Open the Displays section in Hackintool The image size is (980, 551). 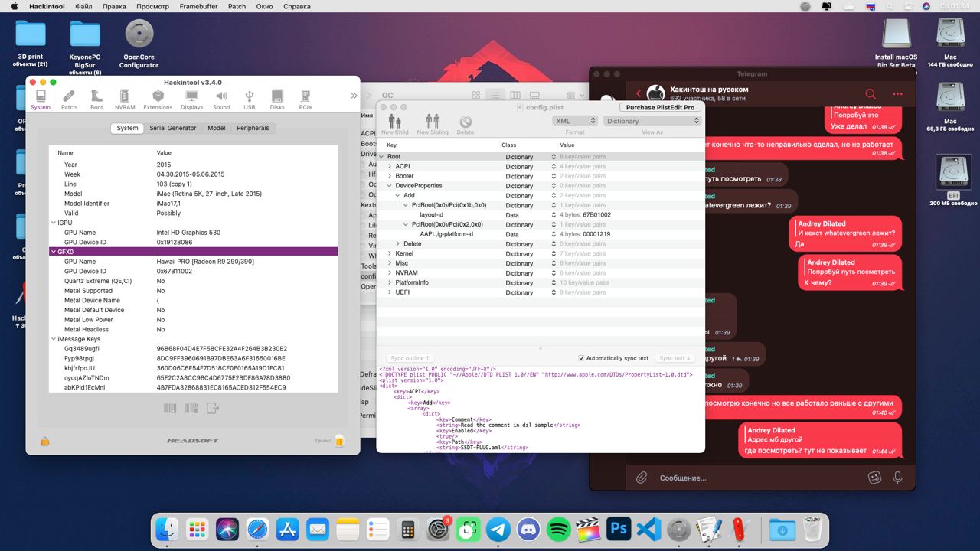point(191,99)
